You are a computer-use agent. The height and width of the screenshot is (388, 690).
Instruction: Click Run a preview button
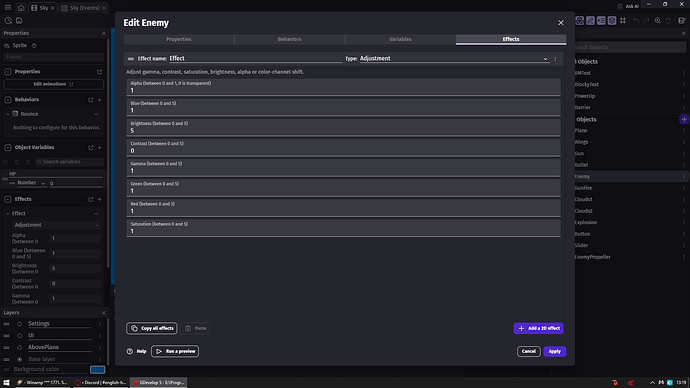(x=175, y=351)
